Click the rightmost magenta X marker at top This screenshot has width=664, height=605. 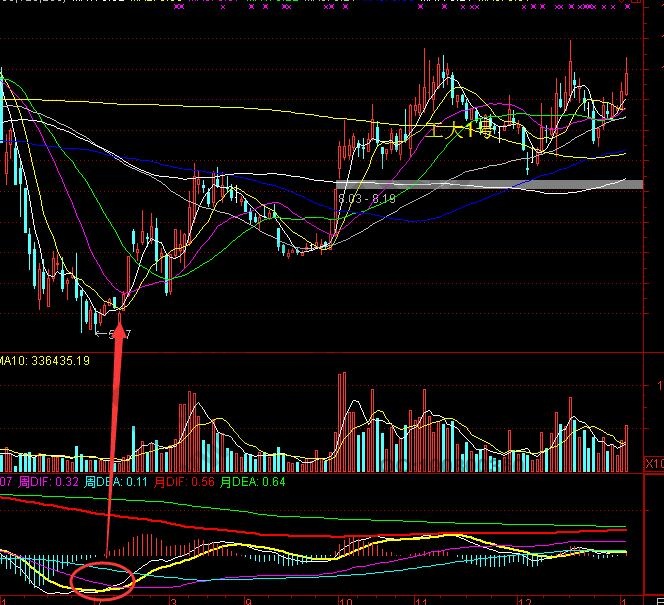coord(628,6)
